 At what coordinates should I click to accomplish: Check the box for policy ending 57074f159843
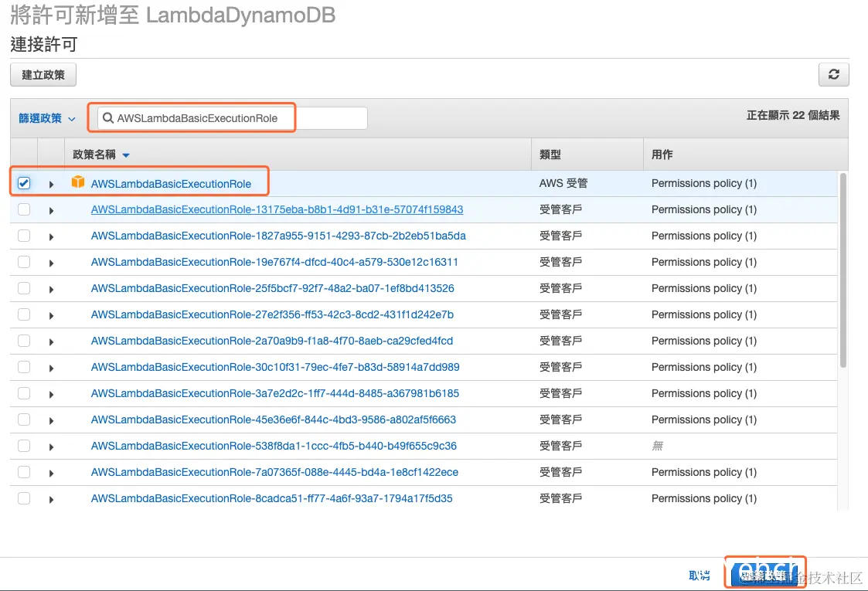[x=24, y=209]
